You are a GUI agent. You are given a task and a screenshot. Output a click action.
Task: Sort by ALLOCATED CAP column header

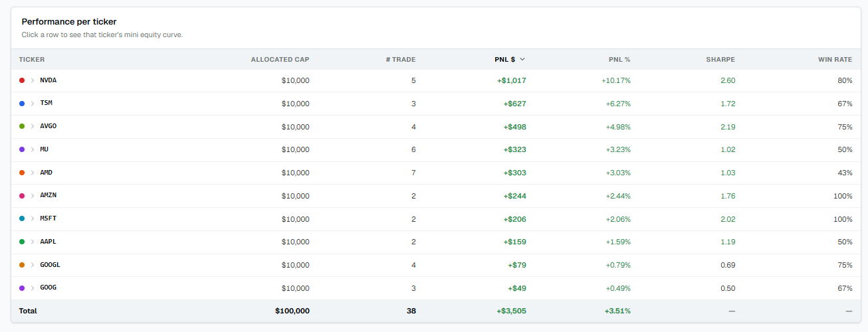[x=280, y=60]
